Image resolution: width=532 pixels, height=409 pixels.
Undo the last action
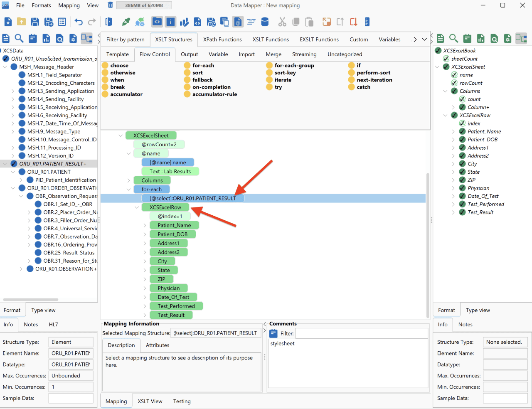point(79,22)
